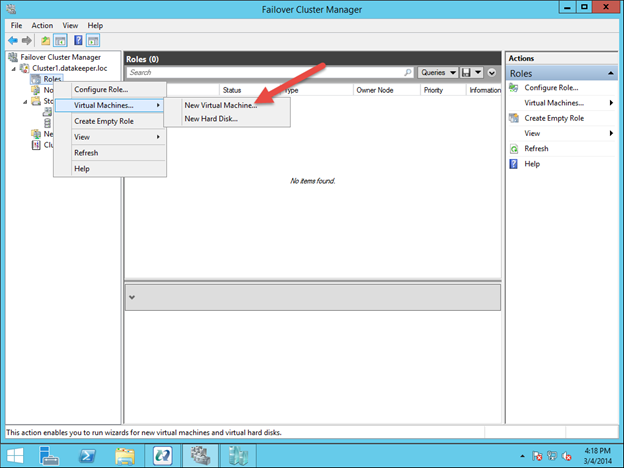Collapse the Roles section in Actions pane
The width and height of the screenshot is (624, 468).
pyautogui.click(x=610, y=74)
